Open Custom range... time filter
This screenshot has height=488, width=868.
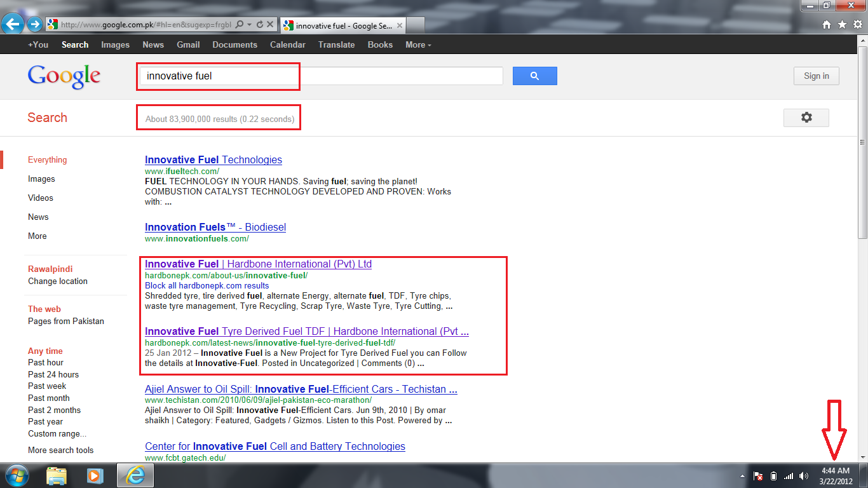click(57, 433)
